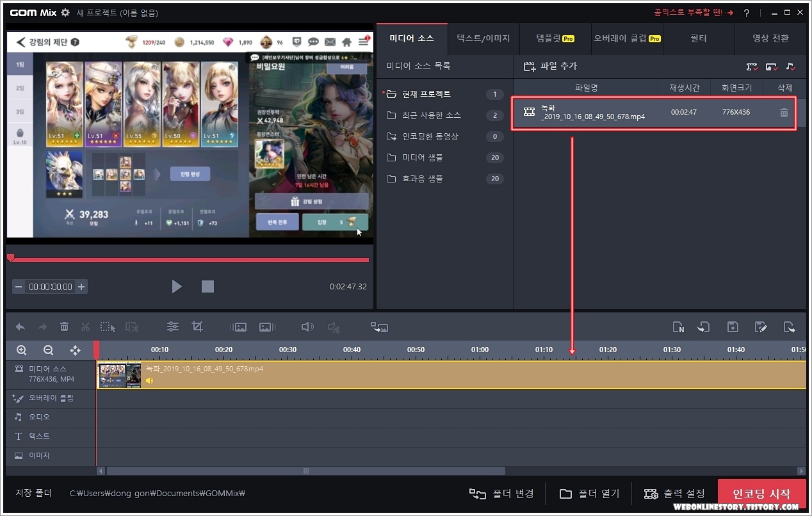Click the fade-out image icon
Viewport: 812px width, 516px height.
267,327
